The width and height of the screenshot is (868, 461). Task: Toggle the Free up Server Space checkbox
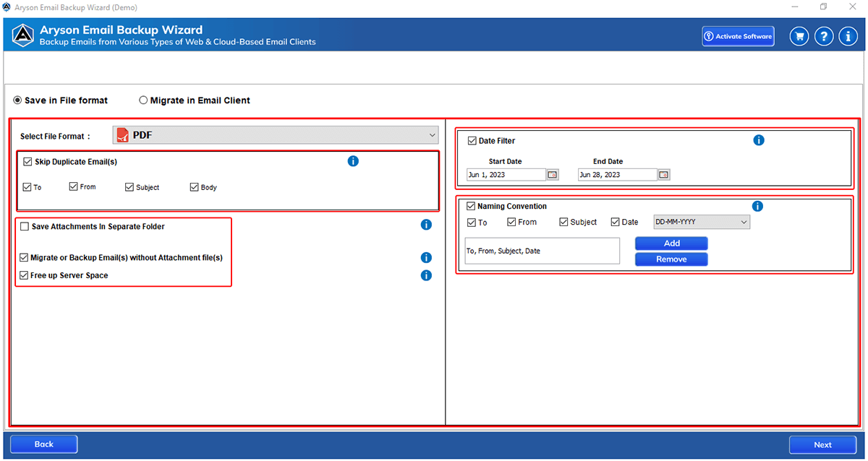coord(25,275)
